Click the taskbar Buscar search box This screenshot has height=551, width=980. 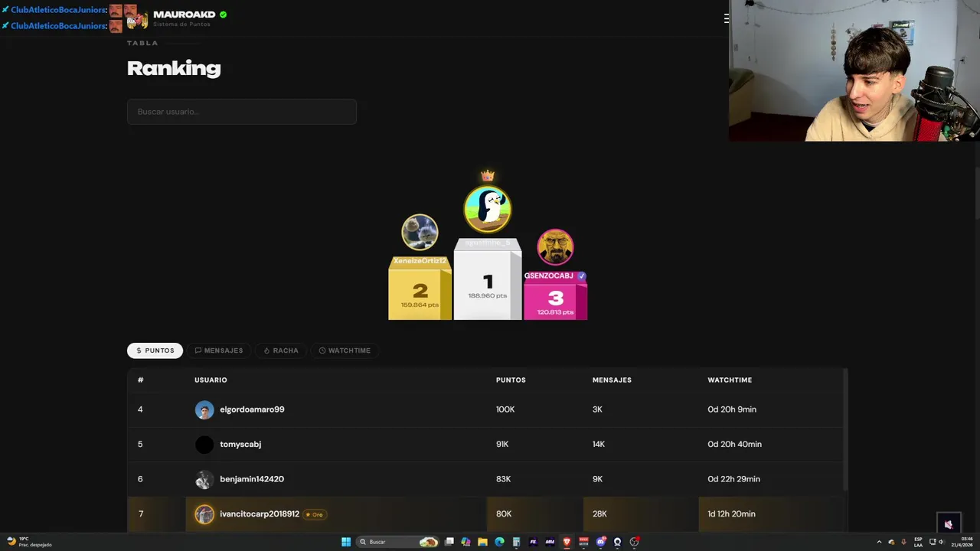click(398, 542)
